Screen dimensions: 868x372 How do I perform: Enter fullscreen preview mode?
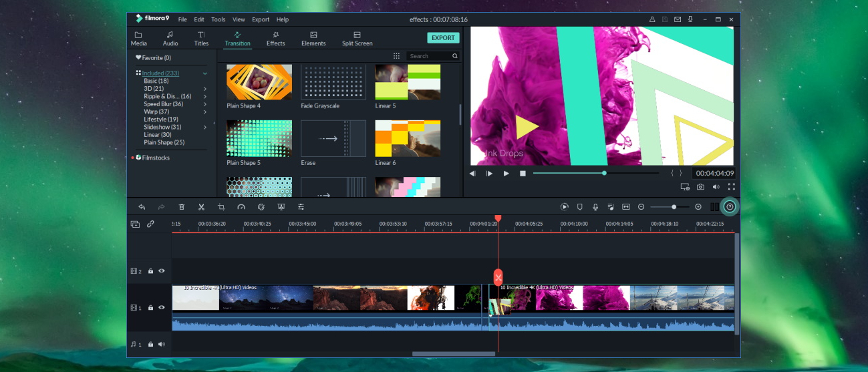(x=731, y=187)
